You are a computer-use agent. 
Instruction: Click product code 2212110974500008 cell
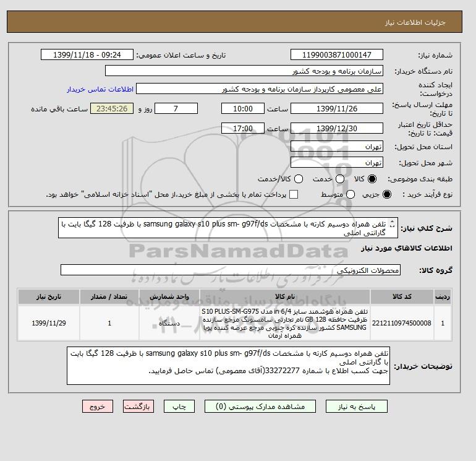pos(402,323)
